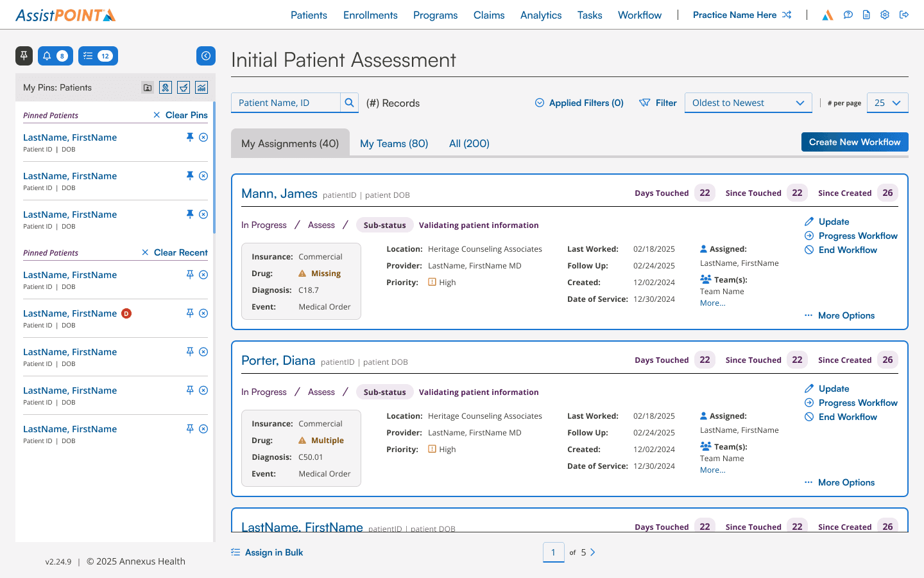Pin the recent patient marked with red D badge
Screen dimensions: 924x578
[190, 313]
